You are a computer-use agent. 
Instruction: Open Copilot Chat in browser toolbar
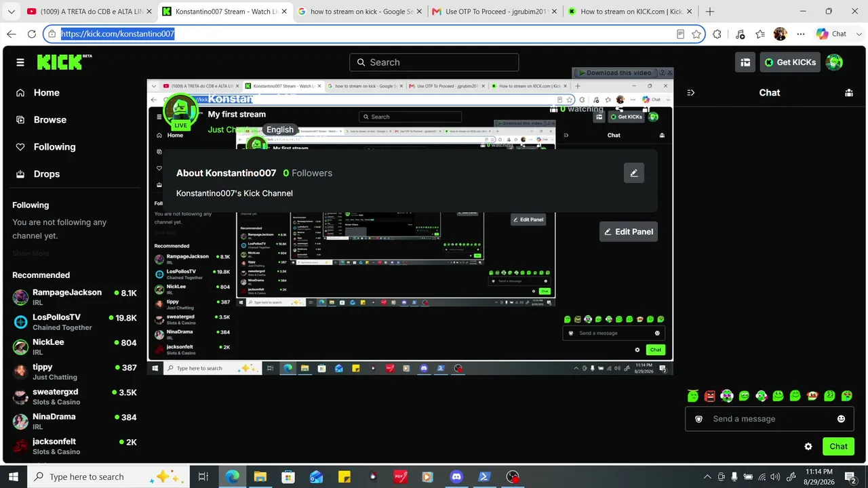832,34
